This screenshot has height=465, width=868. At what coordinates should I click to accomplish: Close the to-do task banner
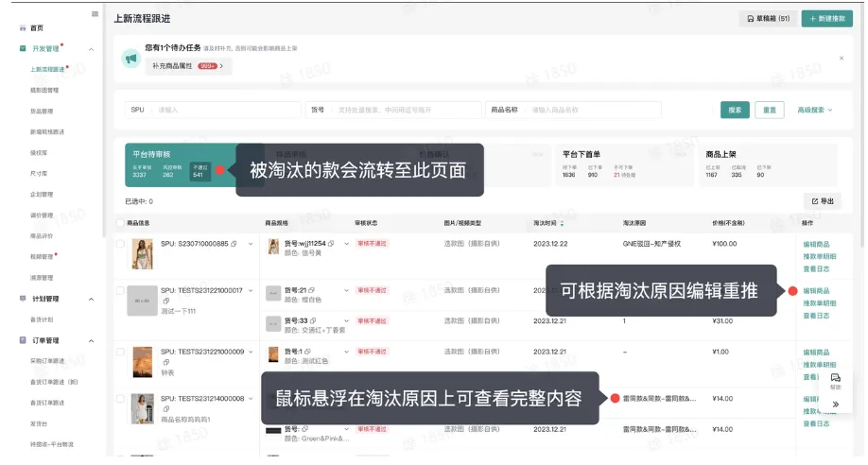tap(842, 59)
